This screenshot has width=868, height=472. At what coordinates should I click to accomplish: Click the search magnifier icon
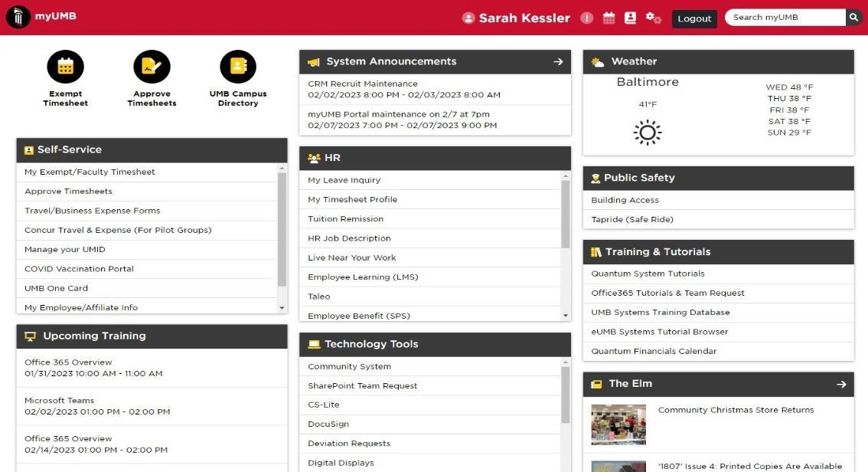click(x=853, y=16)
